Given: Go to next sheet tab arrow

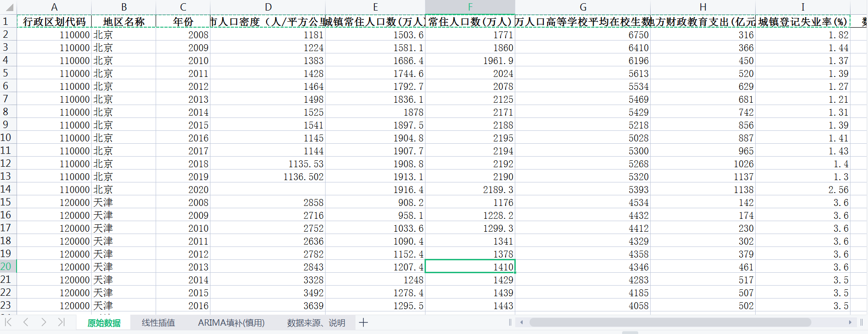Looking at the screenshot, I should coord(44,322).
